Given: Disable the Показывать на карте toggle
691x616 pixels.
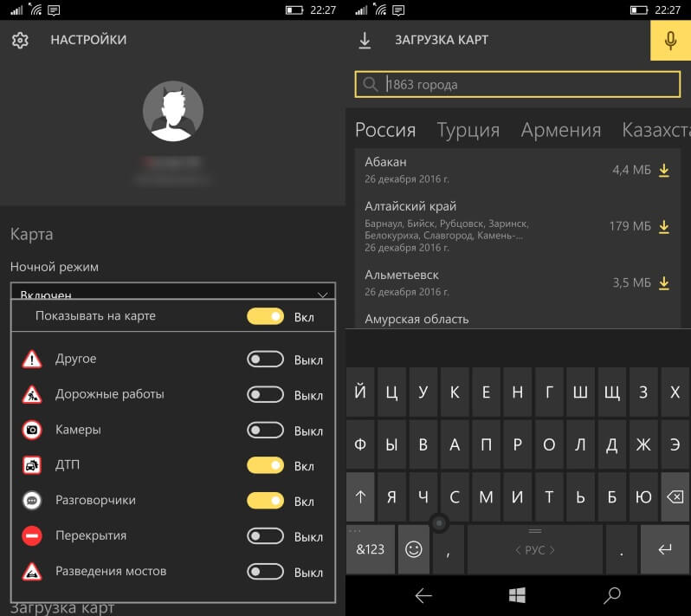Looking at the screenshot, I should click(x=265, y=316).
